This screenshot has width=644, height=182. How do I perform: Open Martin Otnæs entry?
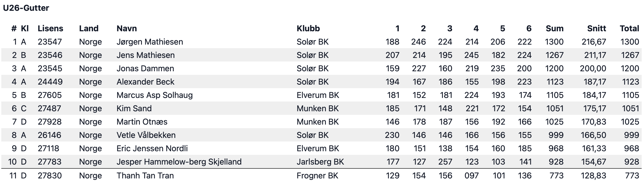pos(142,122)
